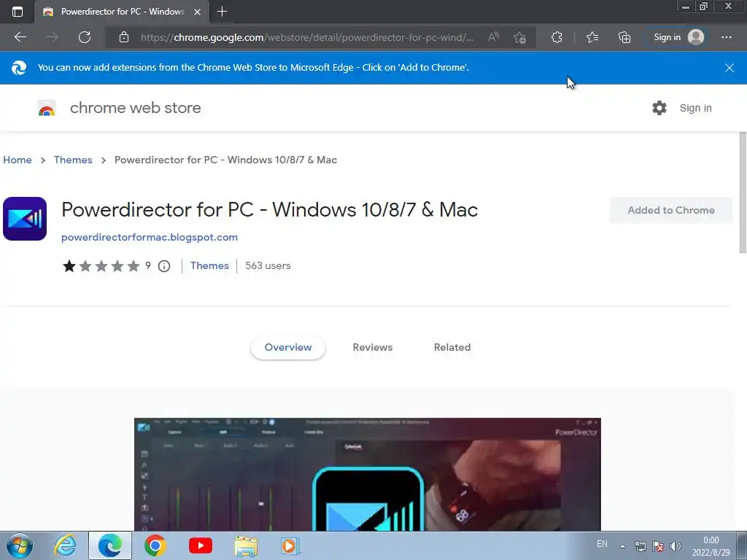Launch Internet Explorer from the taskbar

click(65, 545)
